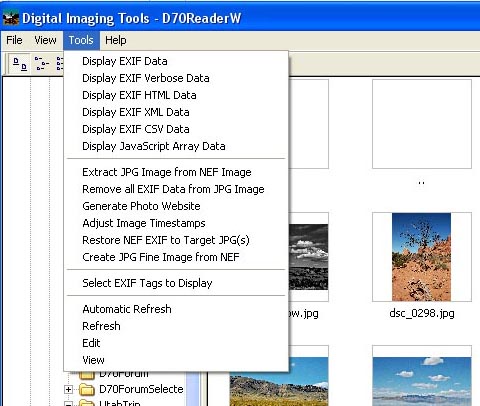The image size is (480, 406).
Task: Choose Refresh in Tools menu
Action: pos(176,326)
